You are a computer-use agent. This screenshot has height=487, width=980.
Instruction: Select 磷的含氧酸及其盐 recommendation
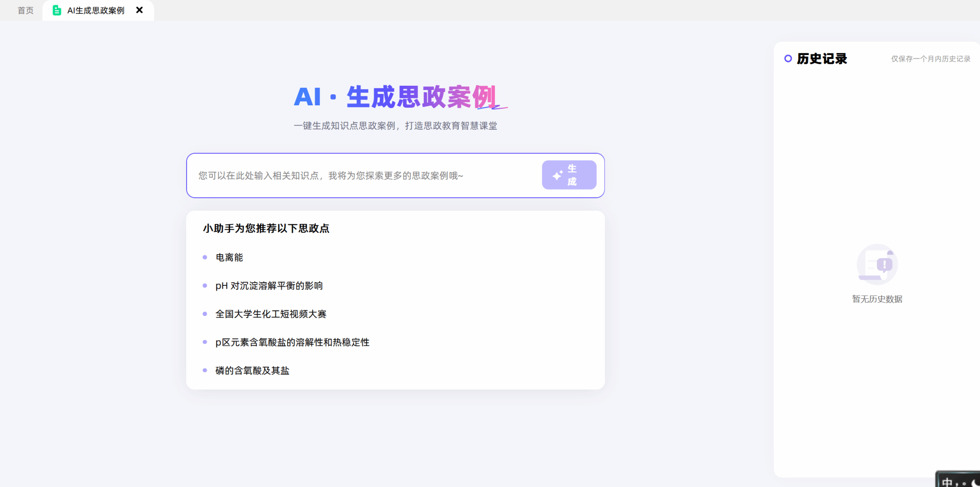click(252, 371)
